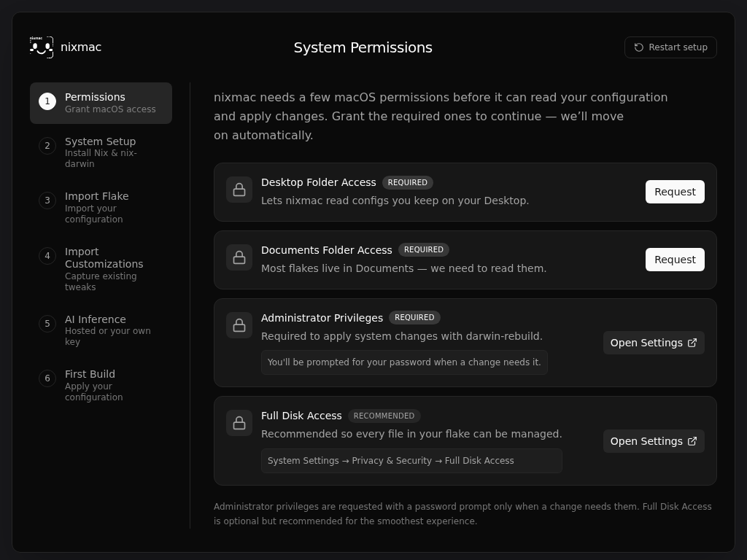The image size is (747, 560).
Task: Click the Full Disk Access title
Action: click(301, 416)
